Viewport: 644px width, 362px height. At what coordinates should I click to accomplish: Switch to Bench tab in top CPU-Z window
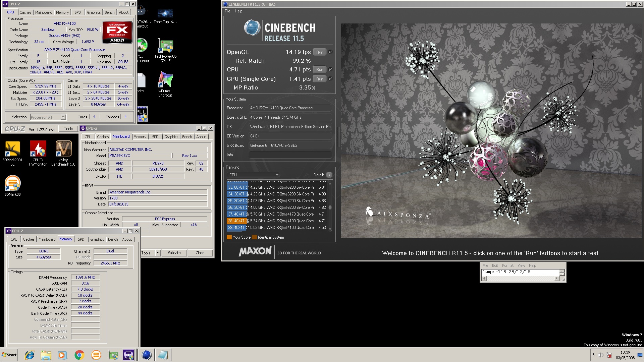tap(110, 12)
